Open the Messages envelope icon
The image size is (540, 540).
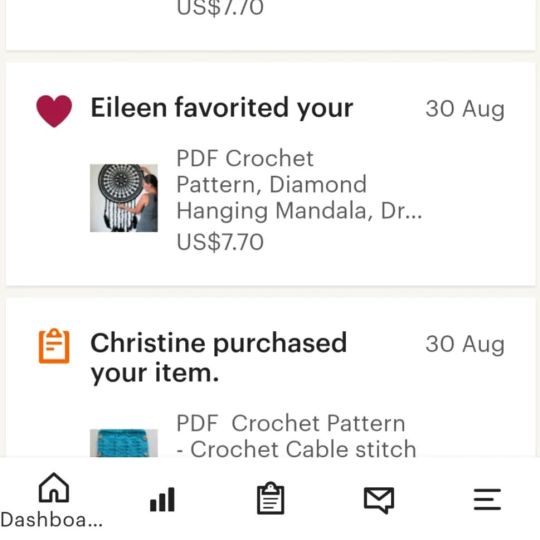tap(379, 500)
